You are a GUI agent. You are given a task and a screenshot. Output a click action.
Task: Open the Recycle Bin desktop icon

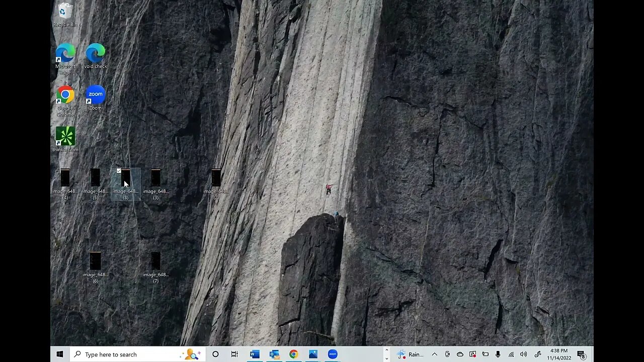coord(65,15)
